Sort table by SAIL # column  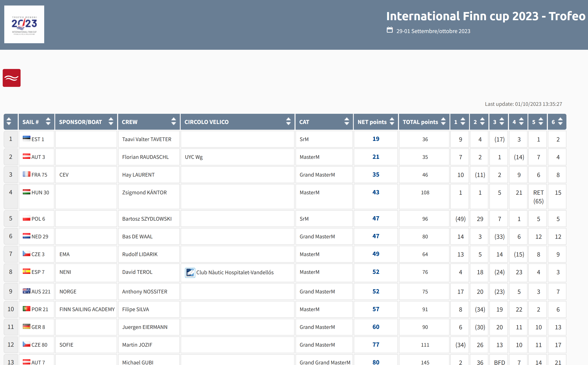(x=48, y=121)
